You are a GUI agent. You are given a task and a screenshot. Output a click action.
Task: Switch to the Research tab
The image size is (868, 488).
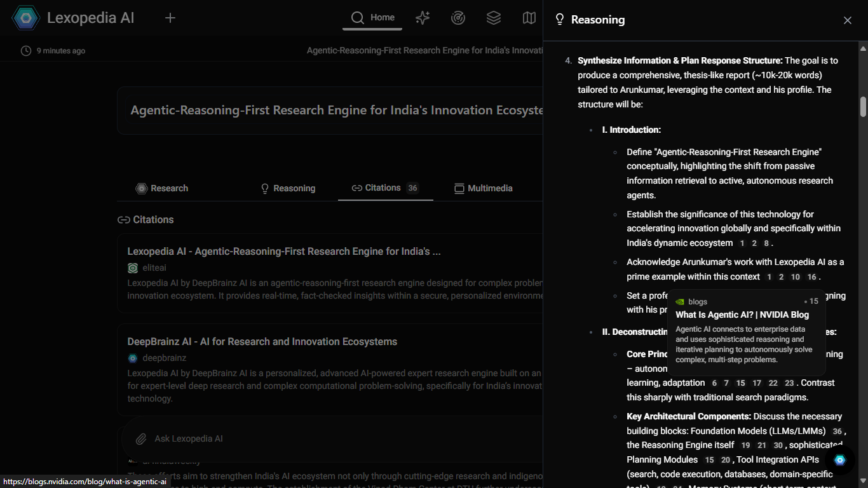[x=162, y=188]
